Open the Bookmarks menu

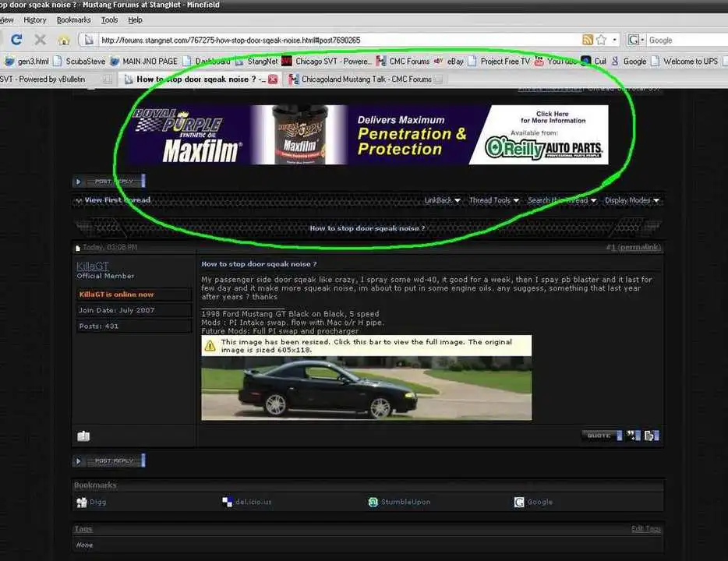pyautogui.click(x=73, y=20)
